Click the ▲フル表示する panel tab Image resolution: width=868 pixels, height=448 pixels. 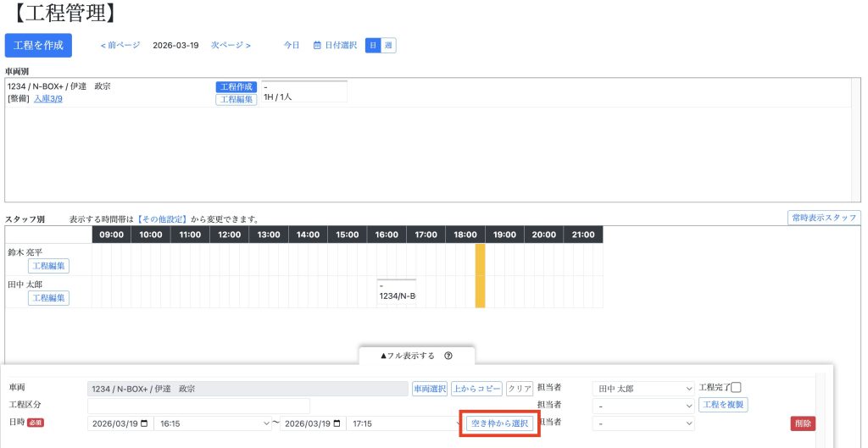coord(407,356)
